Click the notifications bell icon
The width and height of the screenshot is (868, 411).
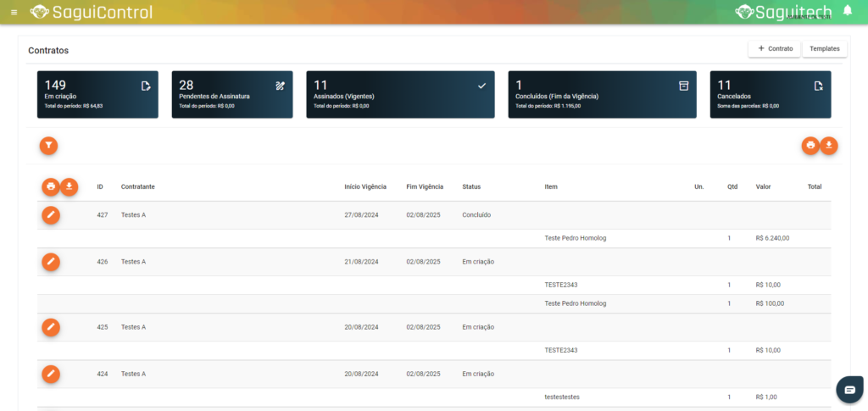click(x=848, y=11)
